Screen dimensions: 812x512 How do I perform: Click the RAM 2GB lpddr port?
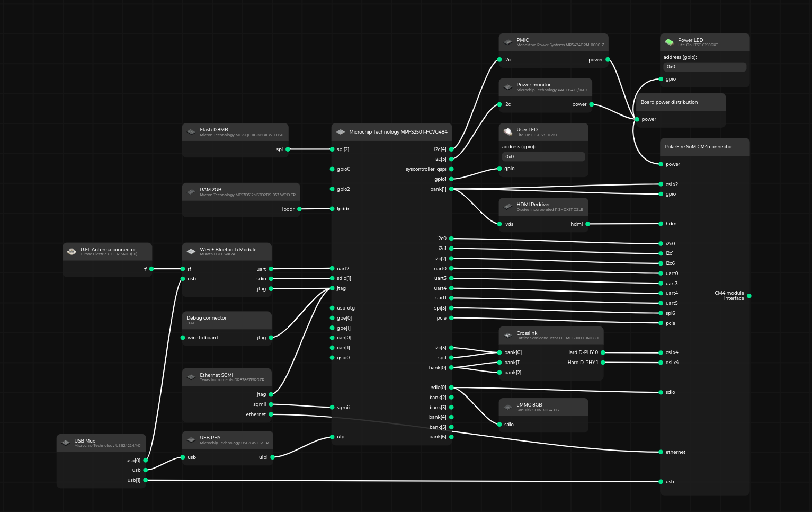click(x=299, y=209)
